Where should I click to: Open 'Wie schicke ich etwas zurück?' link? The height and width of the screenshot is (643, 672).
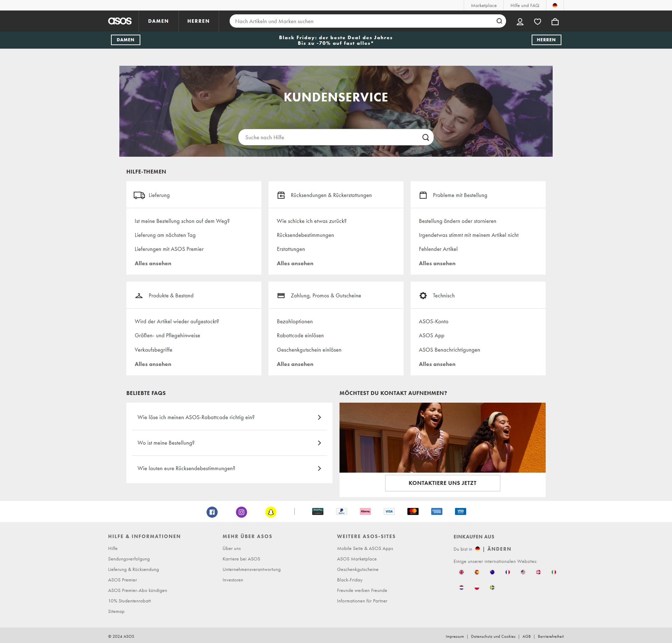click(311, 221)
